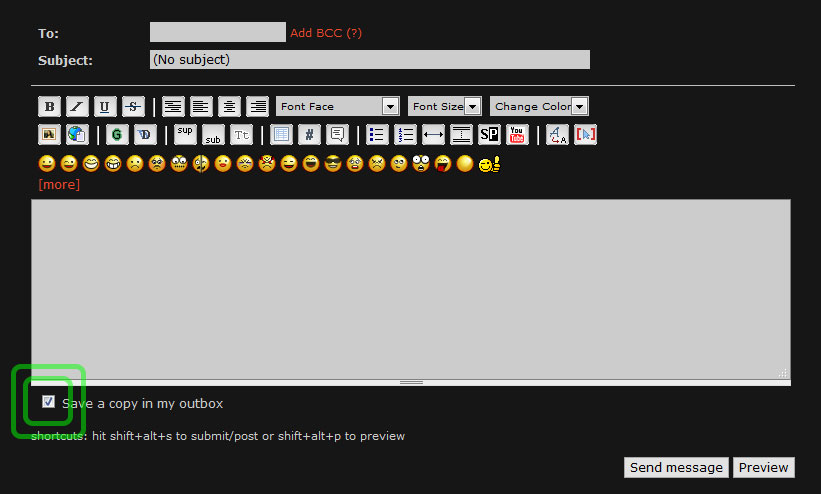Embed a YouTube video
The width and height of the screenshot is (821, 494).
click(517, 135)
